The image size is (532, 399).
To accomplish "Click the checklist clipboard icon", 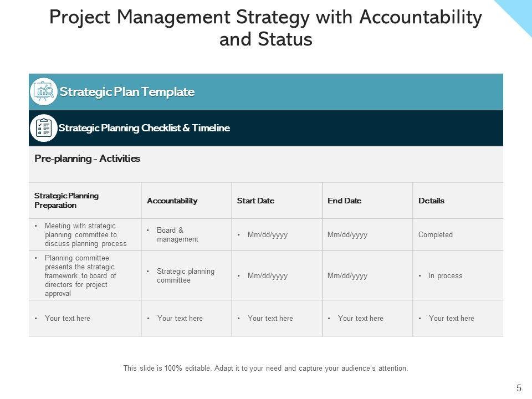I will [x=43, y=128].
